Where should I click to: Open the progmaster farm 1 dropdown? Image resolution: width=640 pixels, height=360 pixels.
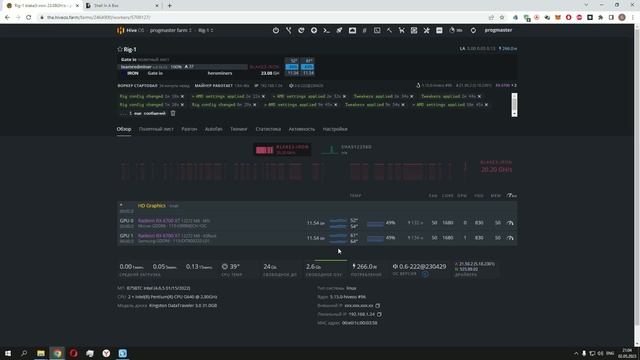(170, 30)
